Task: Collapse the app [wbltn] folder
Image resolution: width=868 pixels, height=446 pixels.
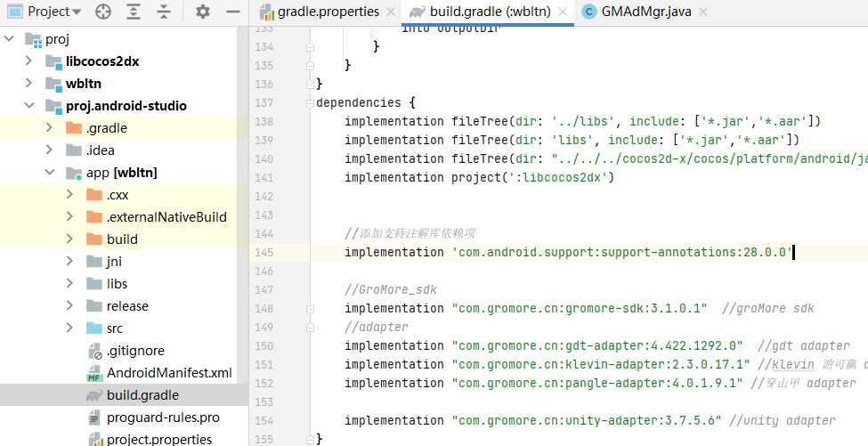Action: click(50, 173)
